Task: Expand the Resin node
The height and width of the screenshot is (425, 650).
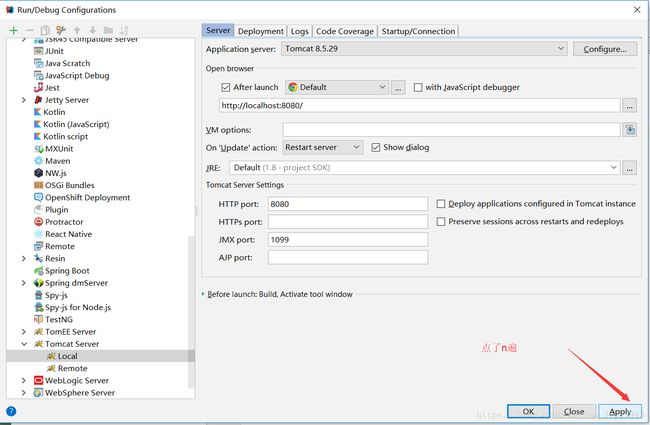Action: 24,259
